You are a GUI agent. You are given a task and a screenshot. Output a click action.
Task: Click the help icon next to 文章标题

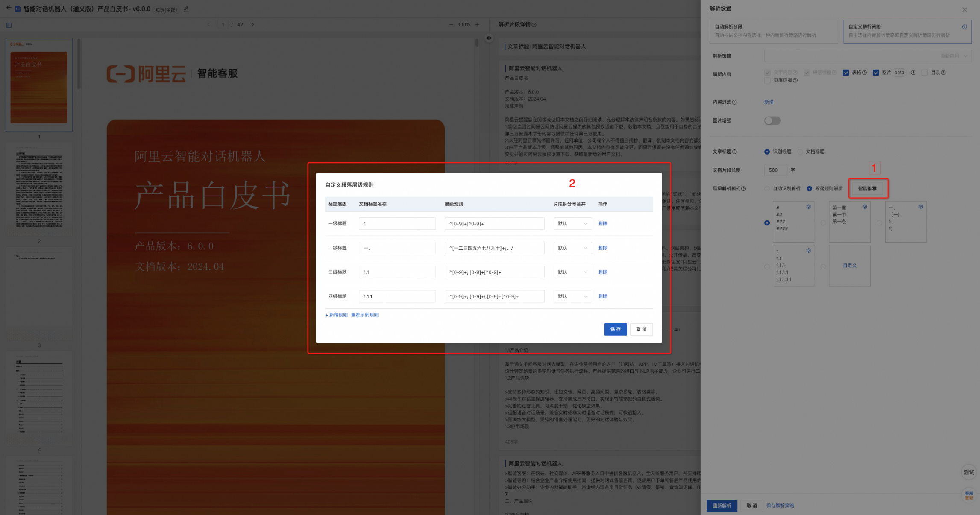(x=734, y=152)
